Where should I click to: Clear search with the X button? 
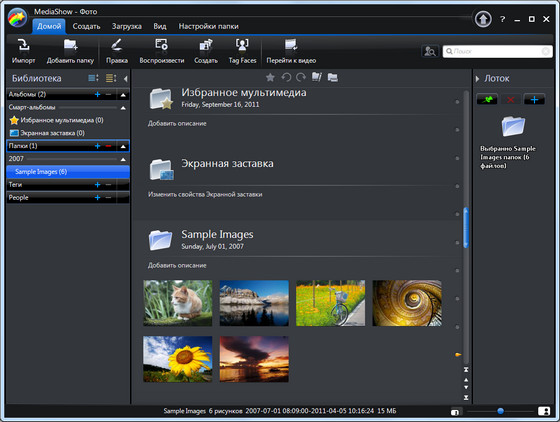click(x=545, y=51)
